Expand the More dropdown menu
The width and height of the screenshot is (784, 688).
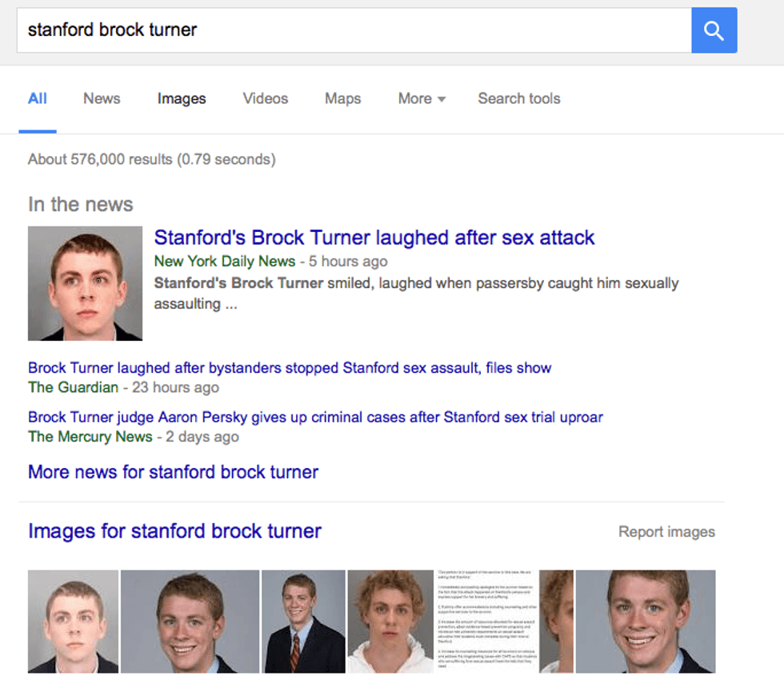422,98
